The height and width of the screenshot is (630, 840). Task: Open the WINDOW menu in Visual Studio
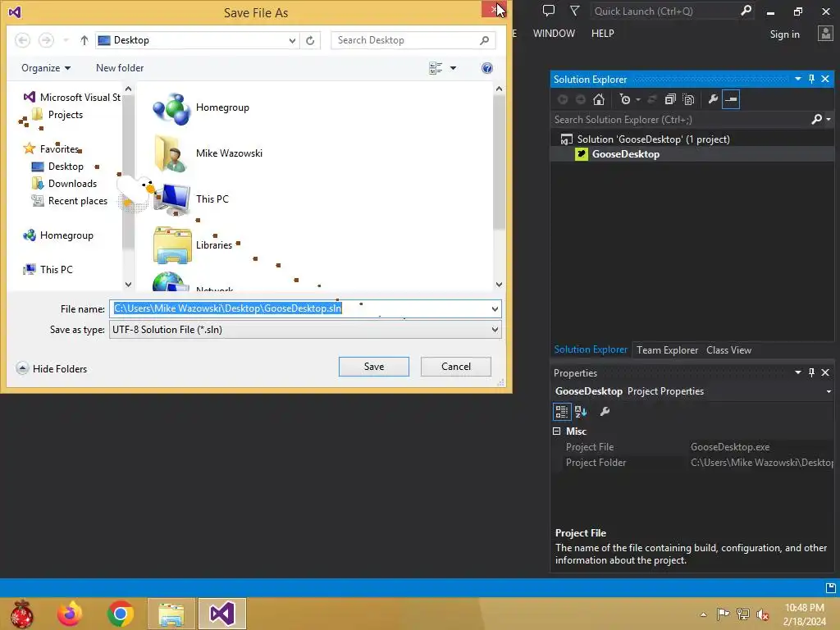point(554,33)
